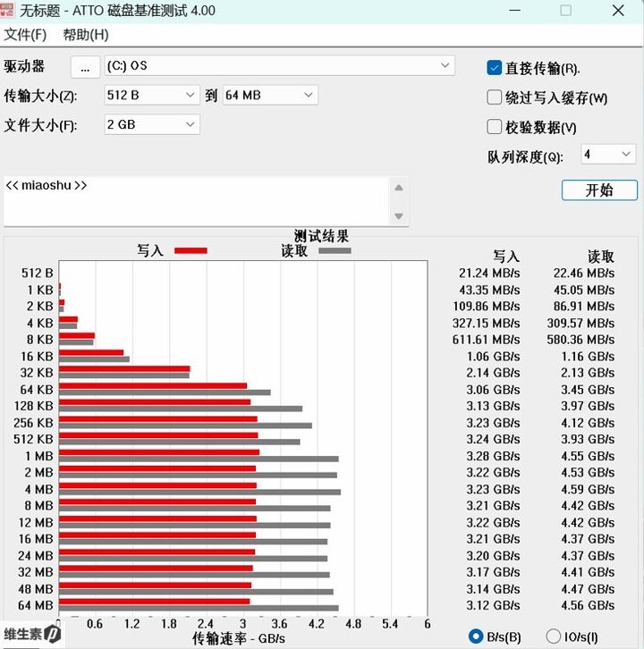Maximize the ATTO window
The image size is (644, 649).
(565, 10)
